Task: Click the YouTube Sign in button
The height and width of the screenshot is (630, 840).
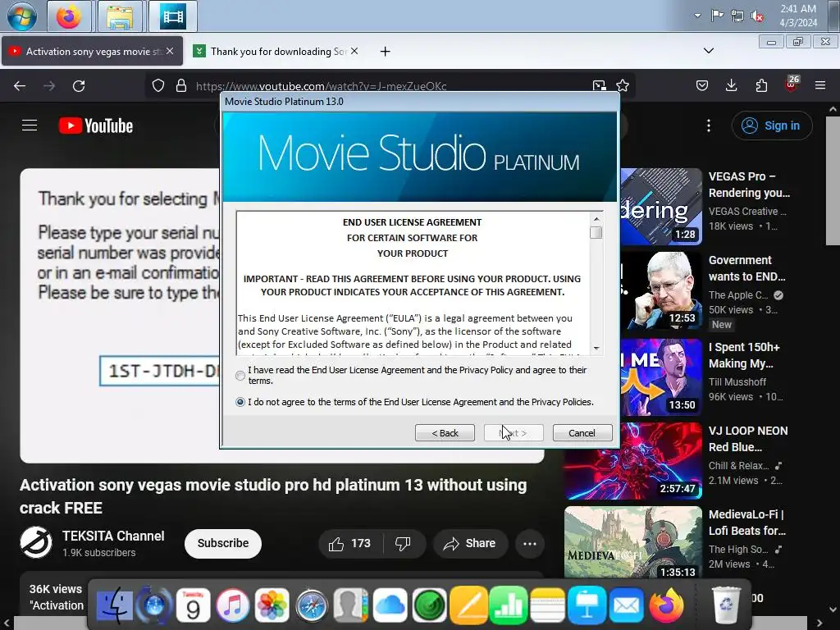Action: [772, 126]
